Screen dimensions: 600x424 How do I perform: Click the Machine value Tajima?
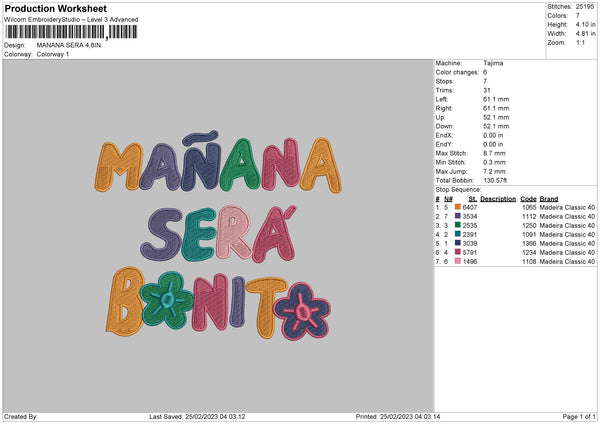pos(494,63)
